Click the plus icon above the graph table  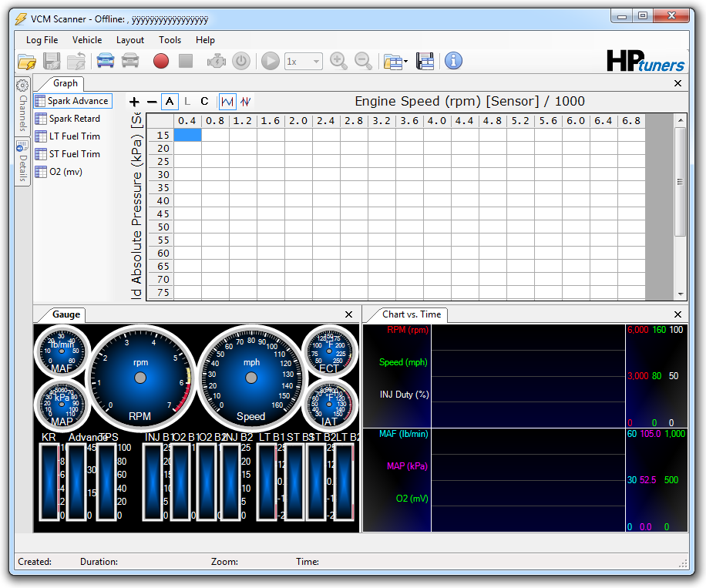click(134, 102)
